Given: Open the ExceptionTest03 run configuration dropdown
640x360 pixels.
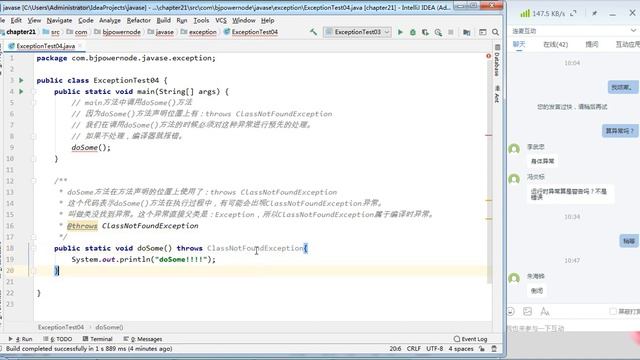Looking at the screenshot, I should click(358, 32).
